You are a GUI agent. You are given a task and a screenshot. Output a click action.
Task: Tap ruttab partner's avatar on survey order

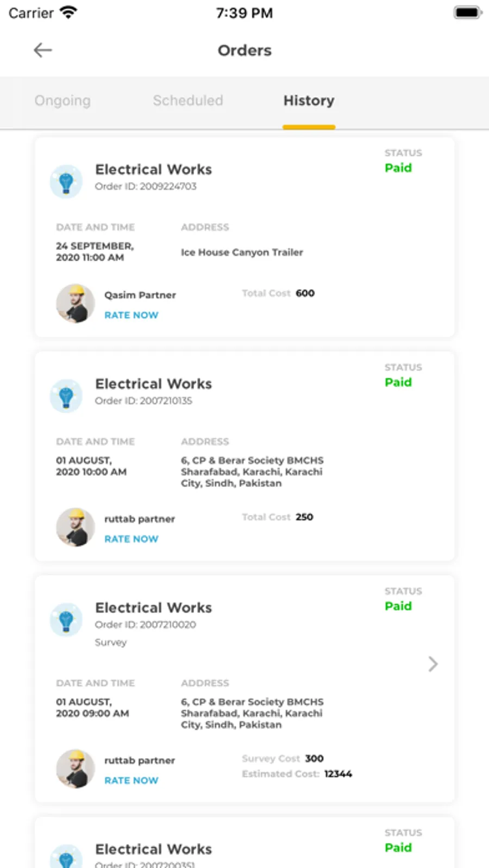76,769
